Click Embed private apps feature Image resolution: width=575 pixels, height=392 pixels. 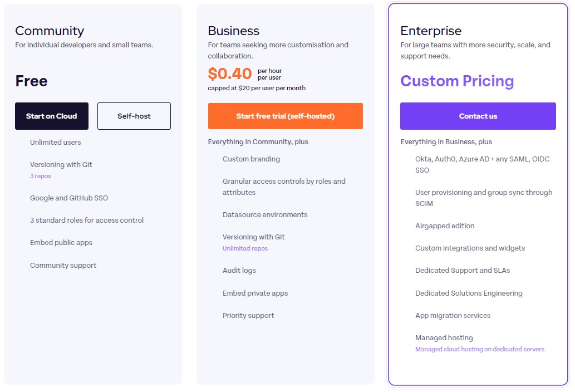(x=255, y=293)
